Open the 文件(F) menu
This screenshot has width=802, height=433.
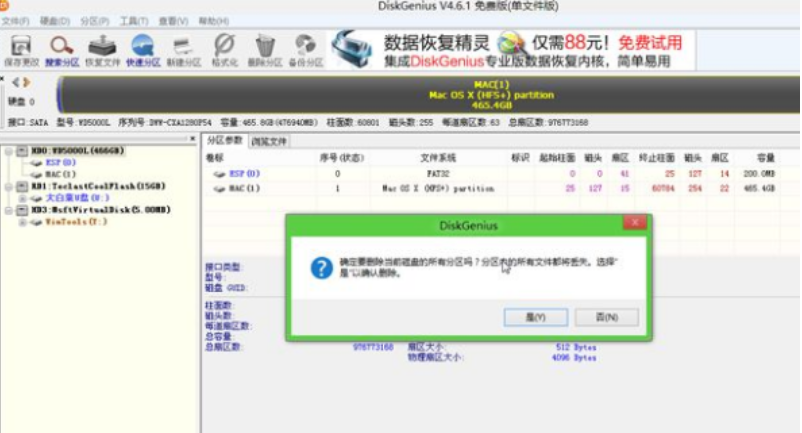tap(16, 20)
